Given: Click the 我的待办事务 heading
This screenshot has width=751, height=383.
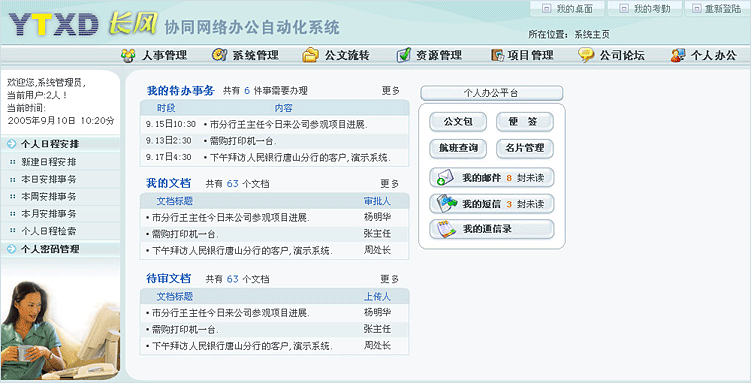Looking at the screenshot, I should click(181, 90).
